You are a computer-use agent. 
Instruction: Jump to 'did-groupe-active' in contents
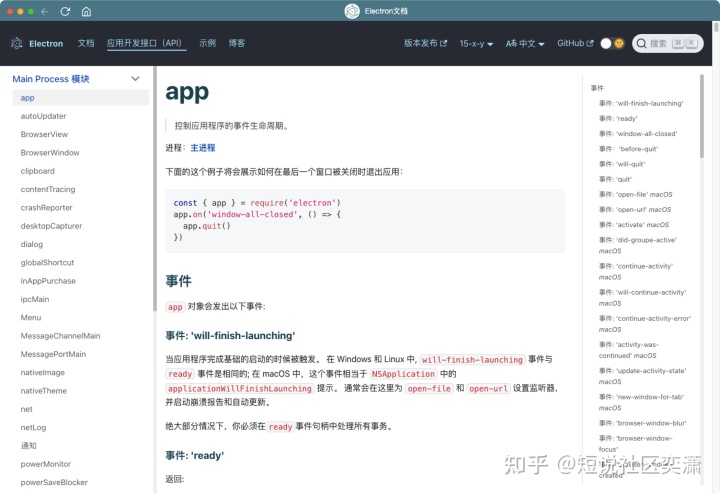pos(638,245)
